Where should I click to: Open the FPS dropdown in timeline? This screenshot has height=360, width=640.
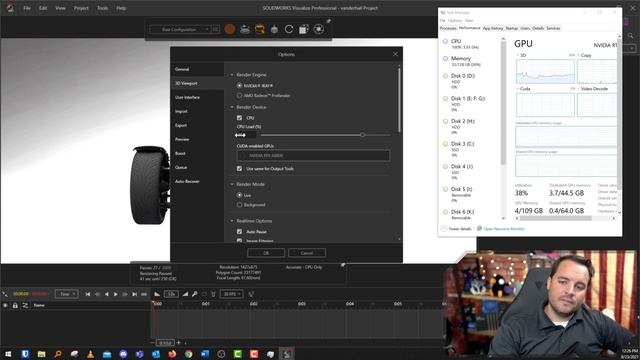click(x=231, y=294)
